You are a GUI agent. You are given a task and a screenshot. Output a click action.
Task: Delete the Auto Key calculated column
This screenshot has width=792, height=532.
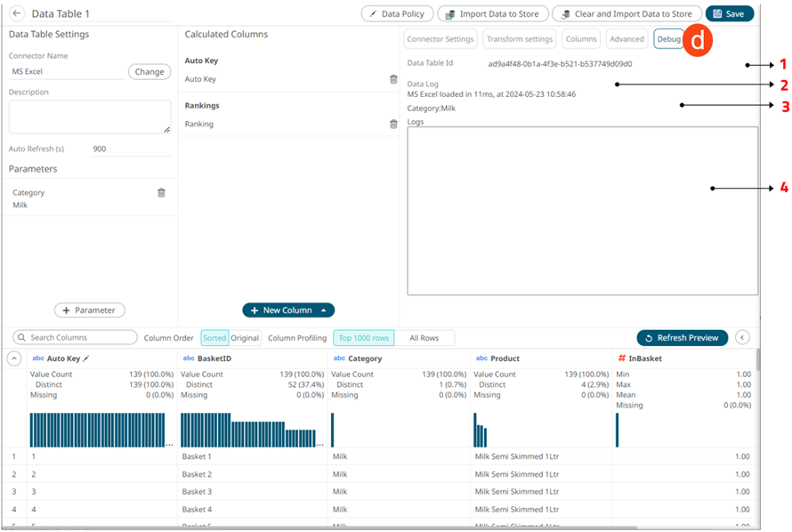(393, 79)
